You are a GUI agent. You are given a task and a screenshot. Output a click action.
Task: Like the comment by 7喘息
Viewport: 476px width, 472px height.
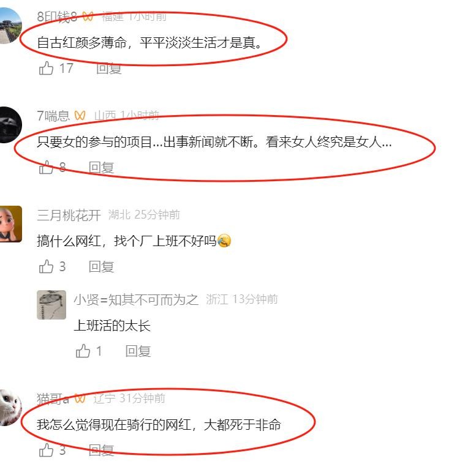pyautogui.click(x=46, y=167)
